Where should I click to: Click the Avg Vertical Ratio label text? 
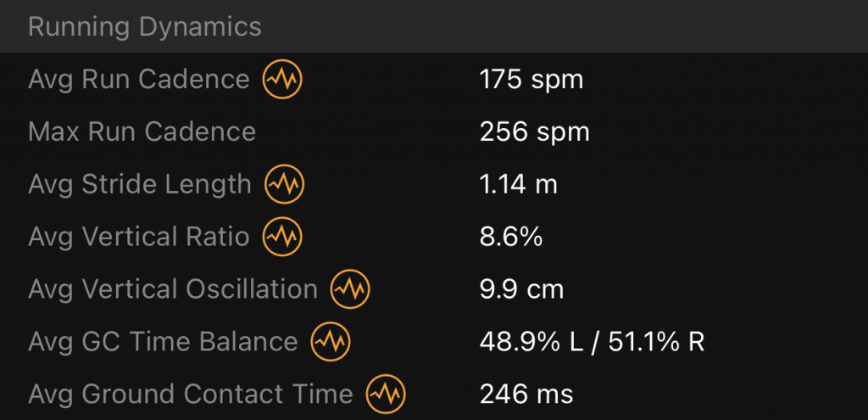(139, 237)
